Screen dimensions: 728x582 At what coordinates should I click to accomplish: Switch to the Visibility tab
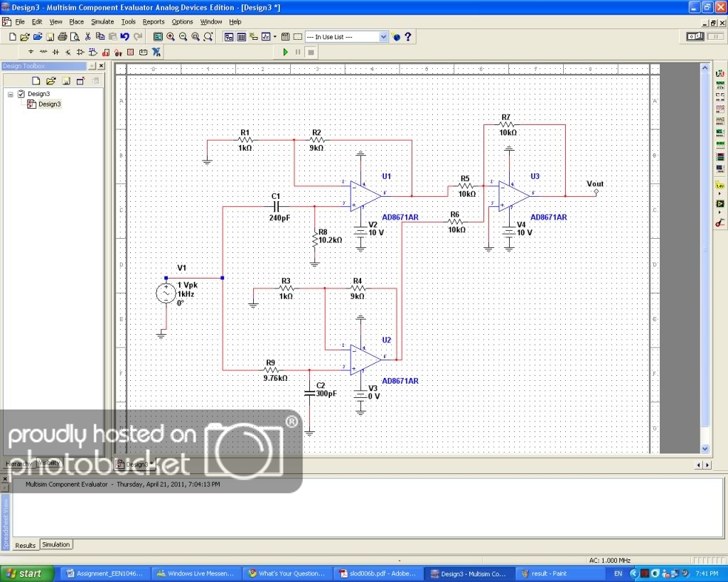tap(49, 463)
